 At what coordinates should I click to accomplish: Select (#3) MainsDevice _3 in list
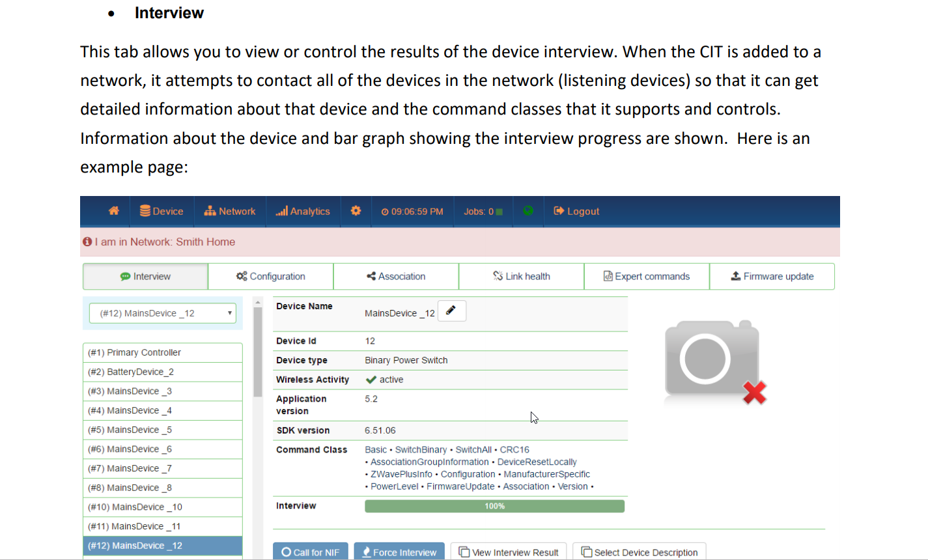click(163, 391)
